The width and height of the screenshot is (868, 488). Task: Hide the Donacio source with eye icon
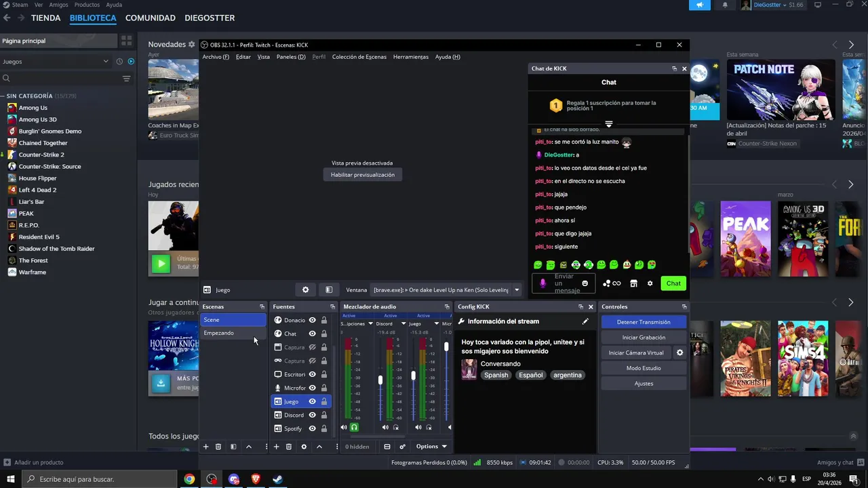(x=313, y=320)
